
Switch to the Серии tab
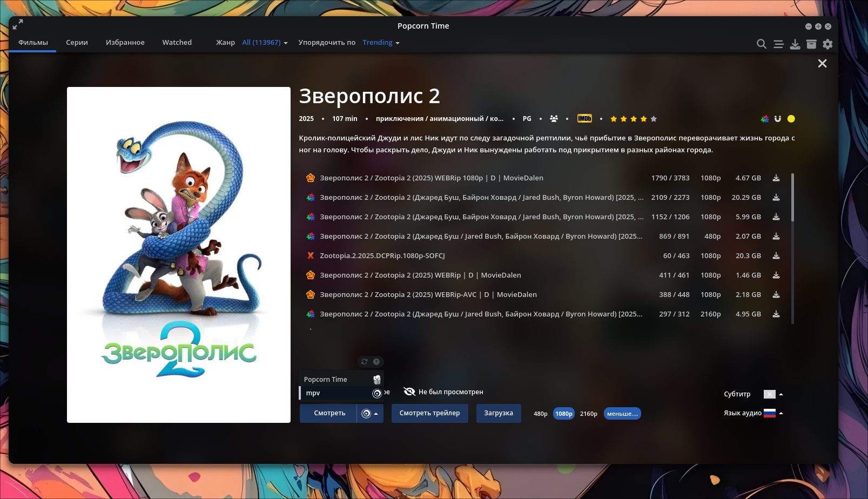coord(77,43)
